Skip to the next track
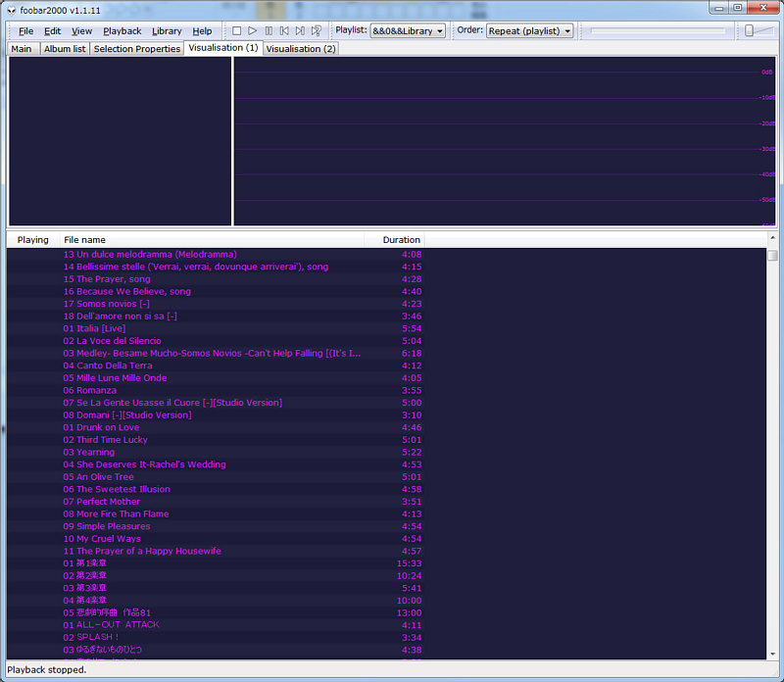784x682 pixels. point(300,31)
